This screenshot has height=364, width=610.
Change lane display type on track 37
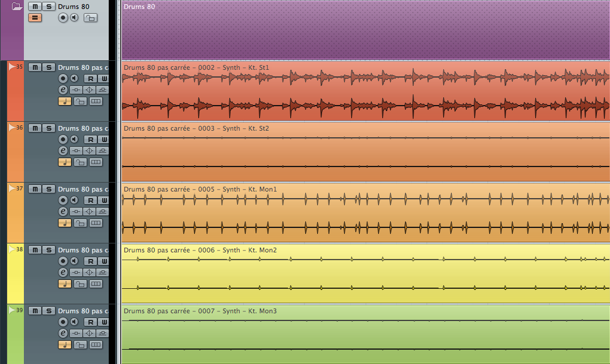pos(96,223)
